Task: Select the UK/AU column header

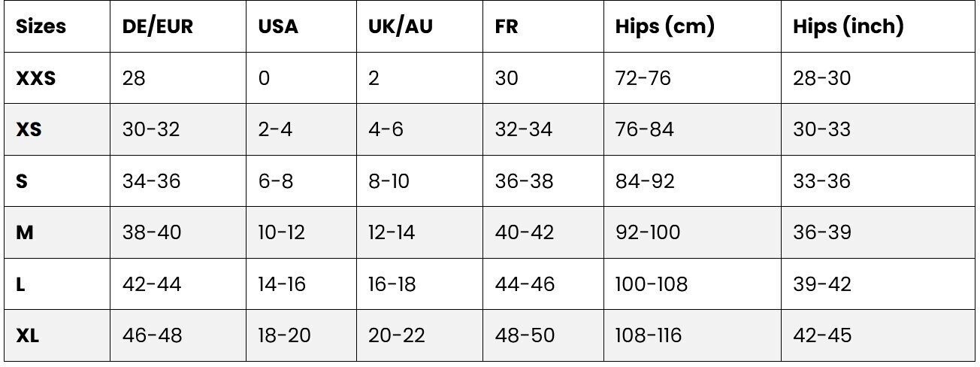Action: pyautogui.click(x=401, y=26)
